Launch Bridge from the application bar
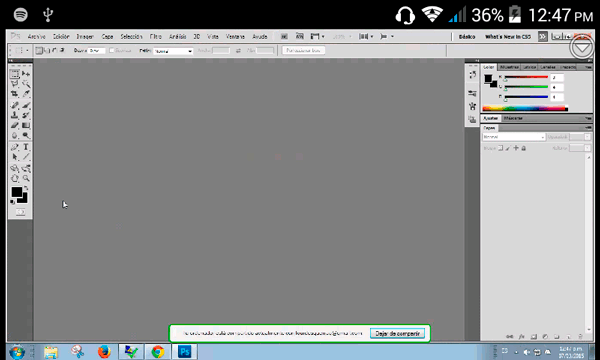 [284, 36]
